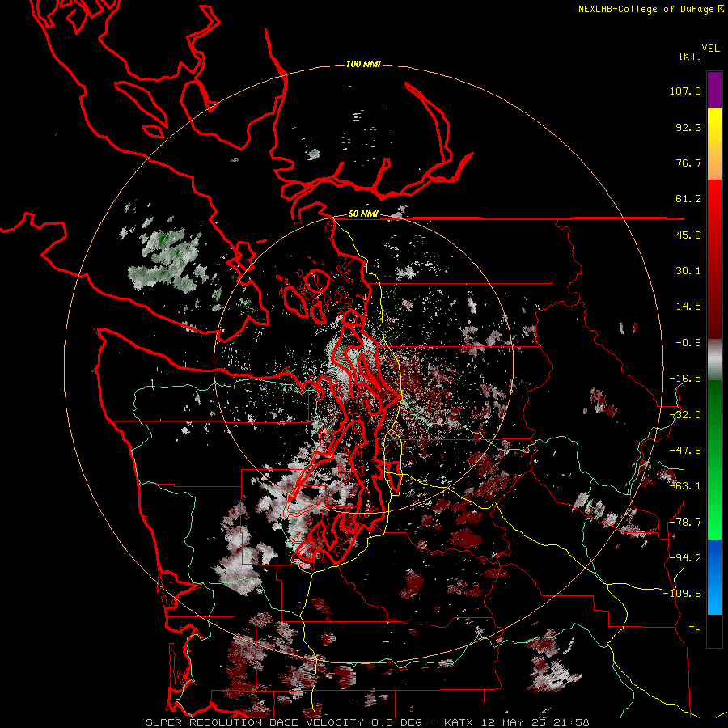The image size is (728, 728).
Task: Click the 50 NMI range ring label
Action: 363,214
